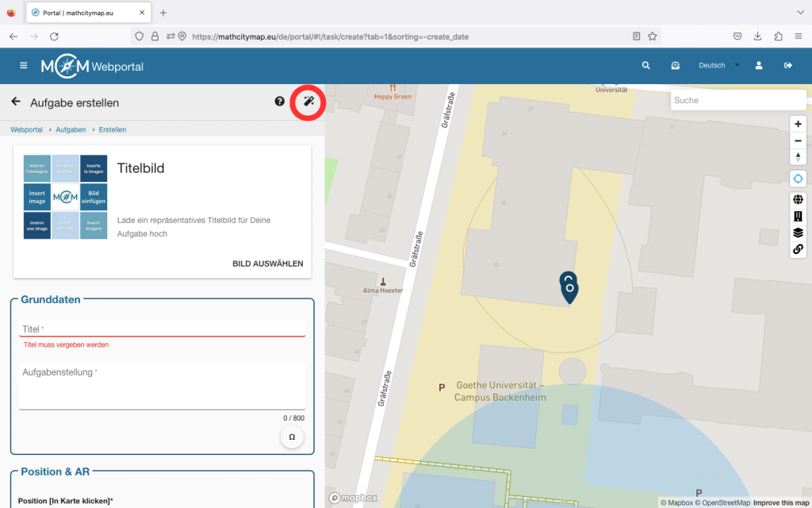Viewport: 812px width, 508px height.
Task: Open the help question mark icon
Action: 280,102
